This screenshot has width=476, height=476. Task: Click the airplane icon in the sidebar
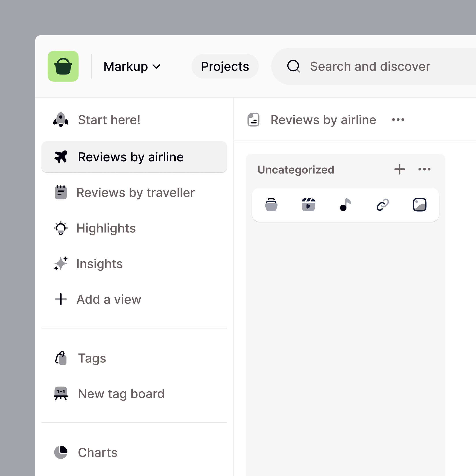[x=61, y=157]
